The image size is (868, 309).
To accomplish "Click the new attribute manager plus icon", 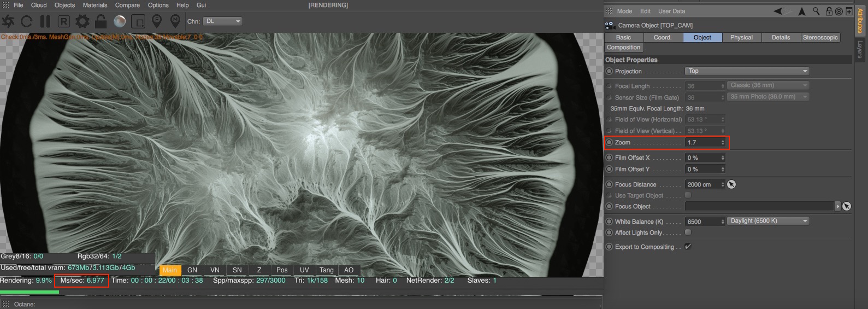I will 849,11.
